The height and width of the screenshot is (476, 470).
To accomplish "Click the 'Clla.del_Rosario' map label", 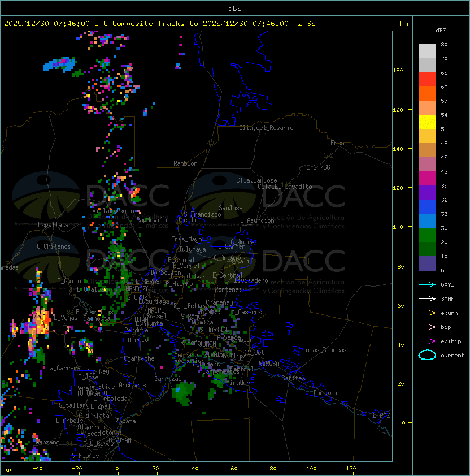I will [266, 128].
